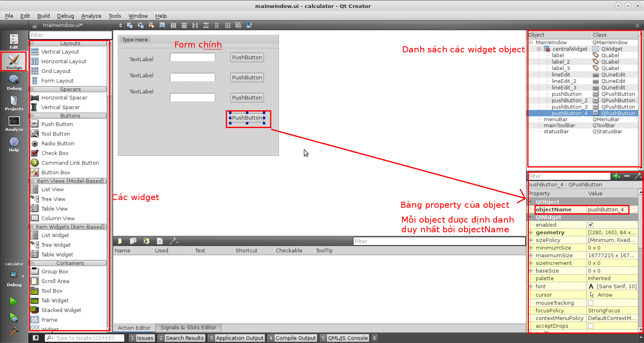Screen dimensions: 644x343
Task: Apply form layout from toolbar
Action: [x=217, y=25]
